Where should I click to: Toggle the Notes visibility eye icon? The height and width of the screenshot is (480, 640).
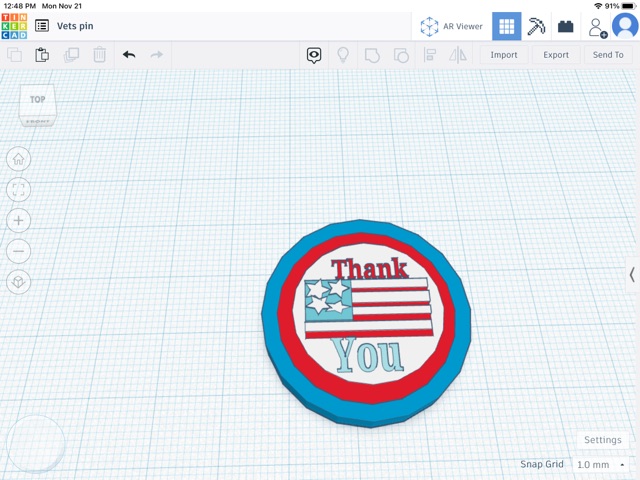click(314, 55)
